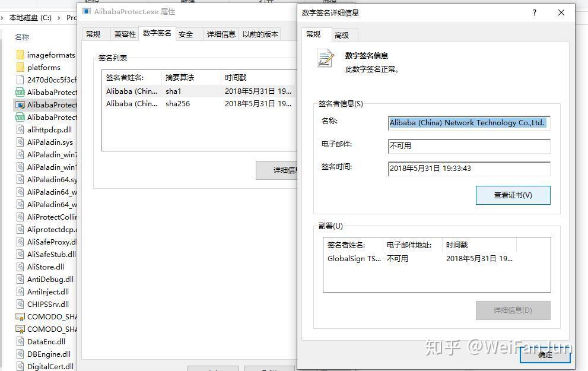Click the CHIPSSrv.dll file icon

(20, 305)
